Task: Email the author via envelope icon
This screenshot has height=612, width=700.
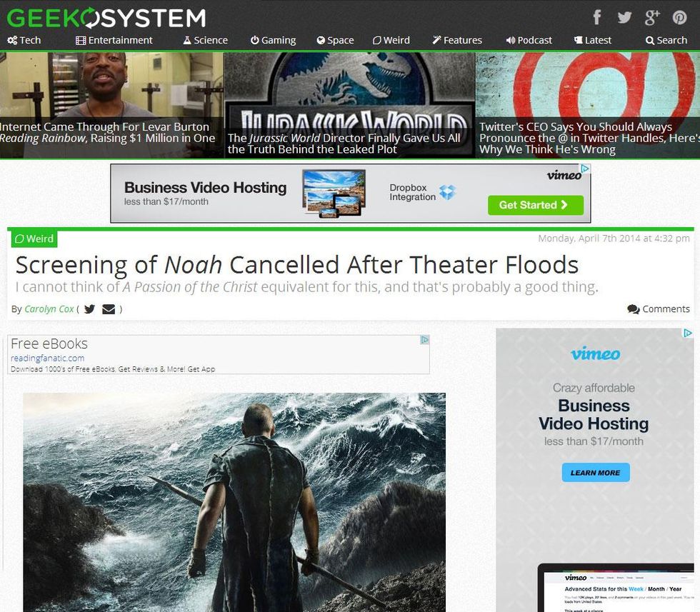Action: tap(109, 309)
